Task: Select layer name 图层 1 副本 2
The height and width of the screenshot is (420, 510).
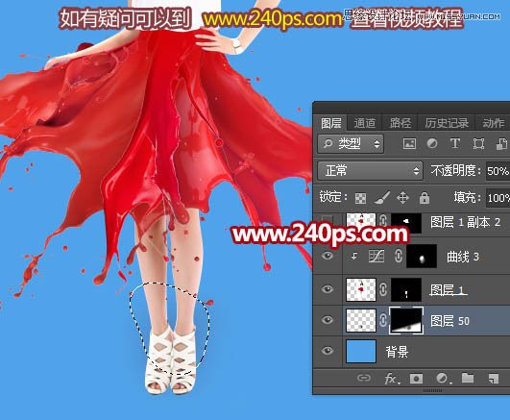Action: [465, 222]
